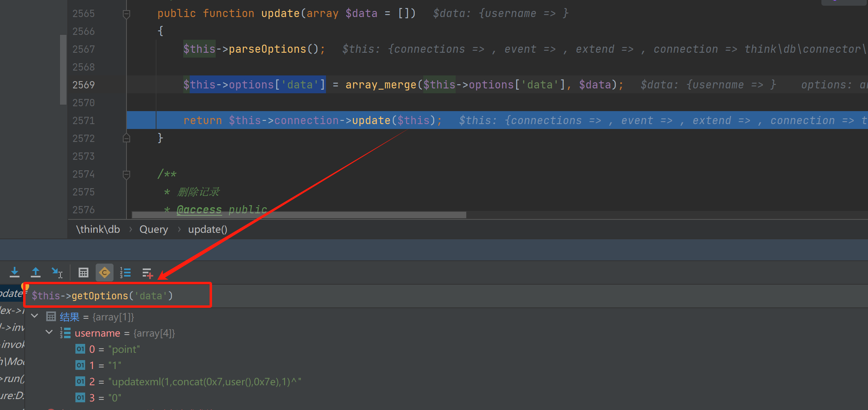Select the Query breadcrumb item
Screen dimensions: 868x410
coord(154,230)
